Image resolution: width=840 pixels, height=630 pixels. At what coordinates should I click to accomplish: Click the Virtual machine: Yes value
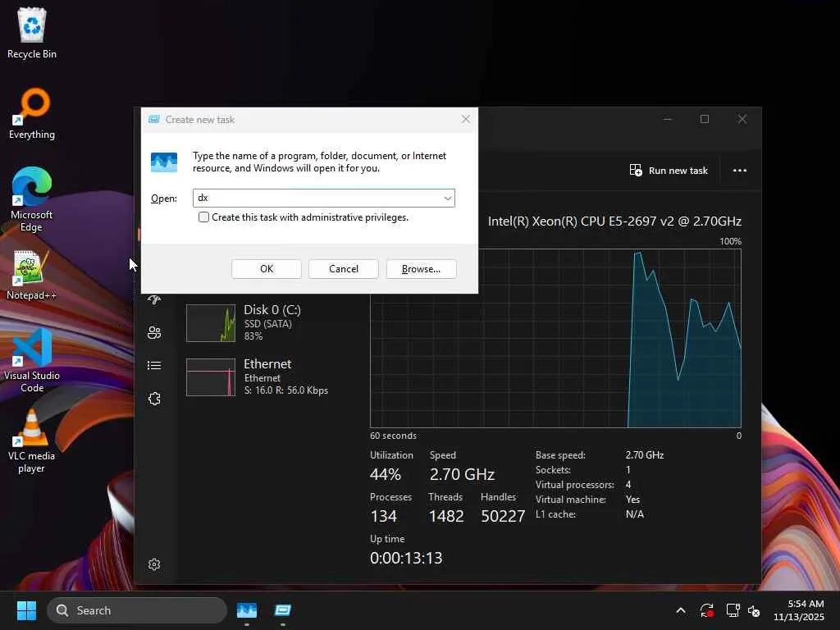tap(632, 500)
